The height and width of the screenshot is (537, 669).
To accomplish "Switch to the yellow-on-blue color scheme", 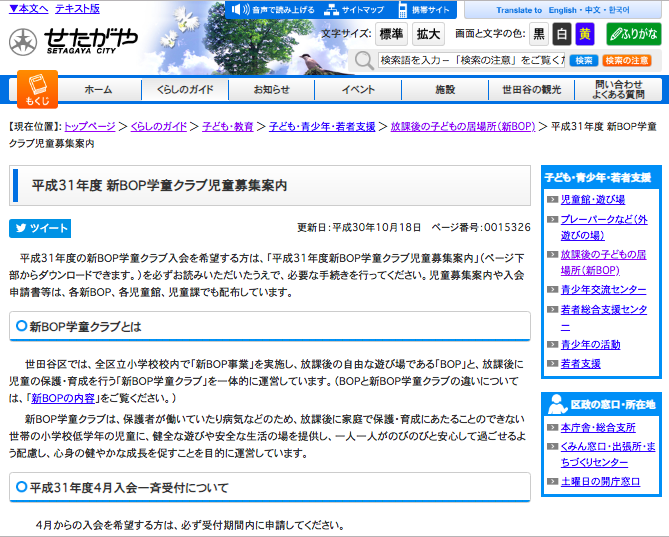I will coord(585,34).
